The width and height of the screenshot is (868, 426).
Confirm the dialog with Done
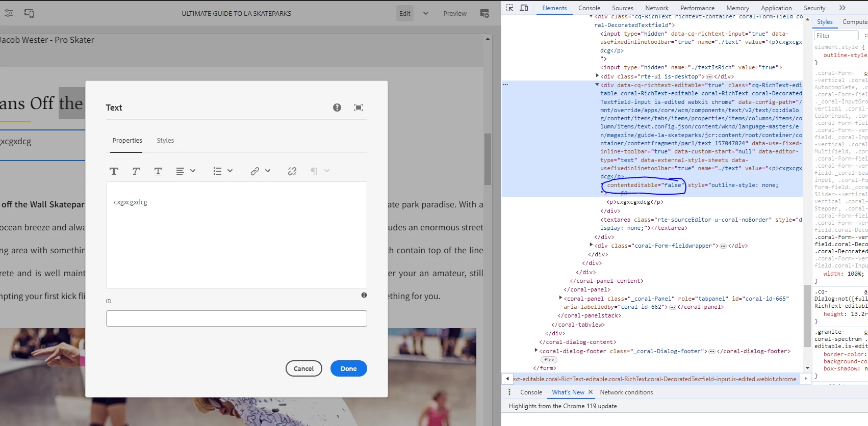click(349, 368)
